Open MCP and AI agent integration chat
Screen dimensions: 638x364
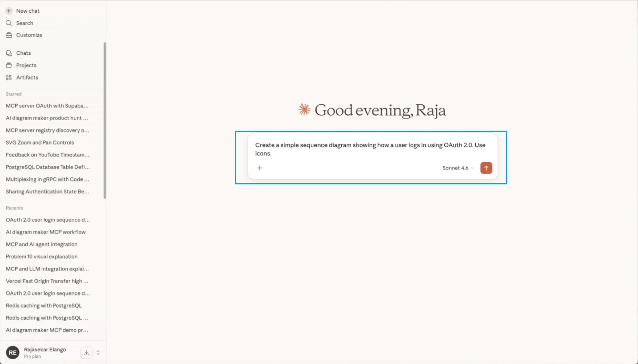[x=42, y=244]
